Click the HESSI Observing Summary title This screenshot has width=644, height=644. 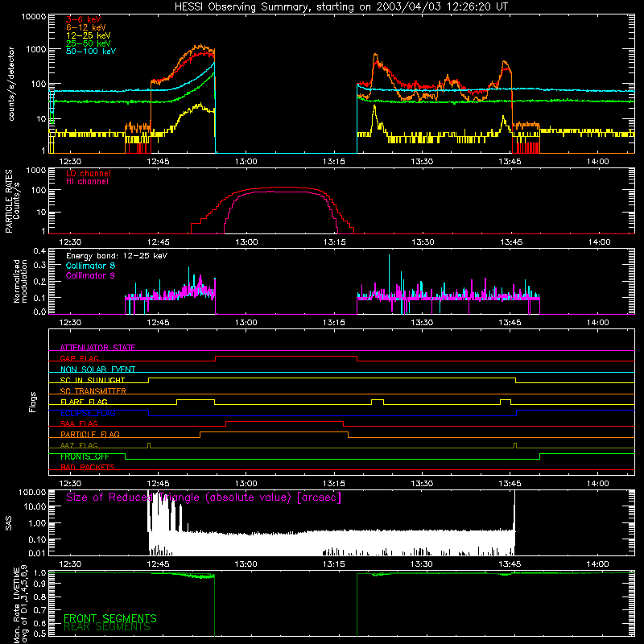(341, 7)
